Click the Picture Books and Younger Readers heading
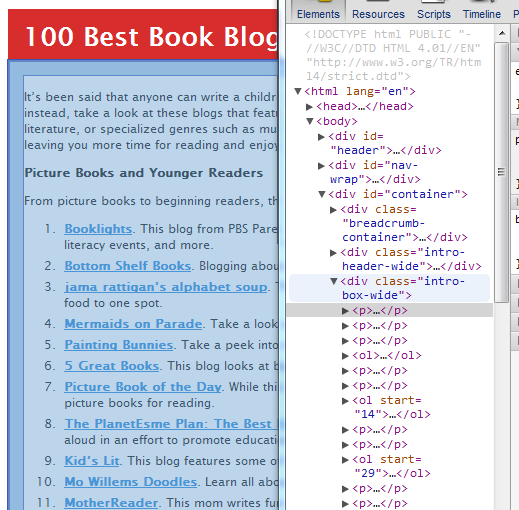Viewport: 519px width, 510px height. pos(144,173)
